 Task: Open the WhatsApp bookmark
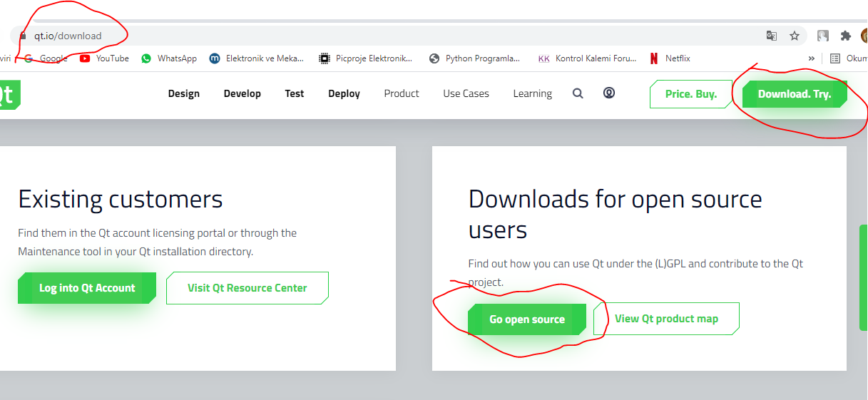pos(168,58)
